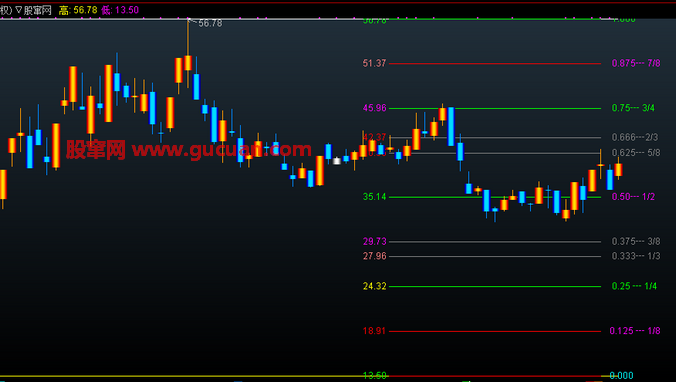Open the ▽ dropdown before the 股宝网 indicator name
Screen dimensions: 676x382
(19, 10)
